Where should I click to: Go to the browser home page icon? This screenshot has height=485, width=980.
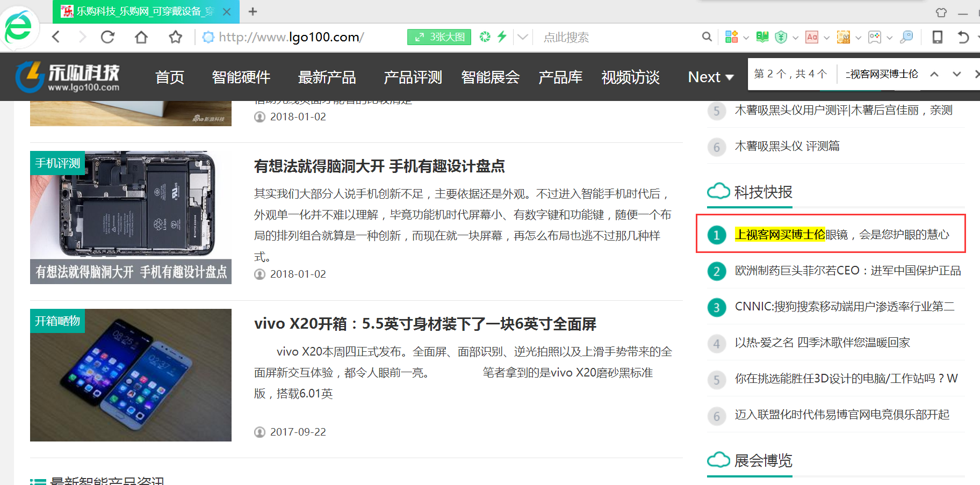141,37
